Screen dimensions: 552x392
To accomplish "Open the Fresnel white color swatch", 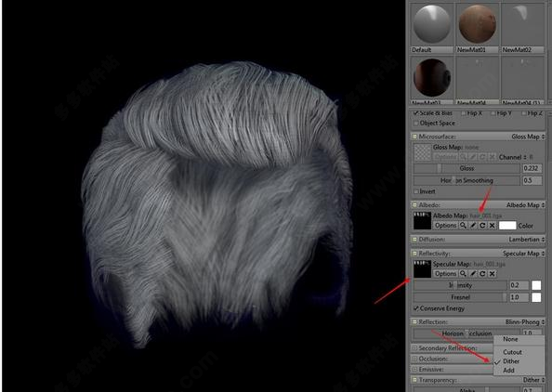I will [536, 297].
